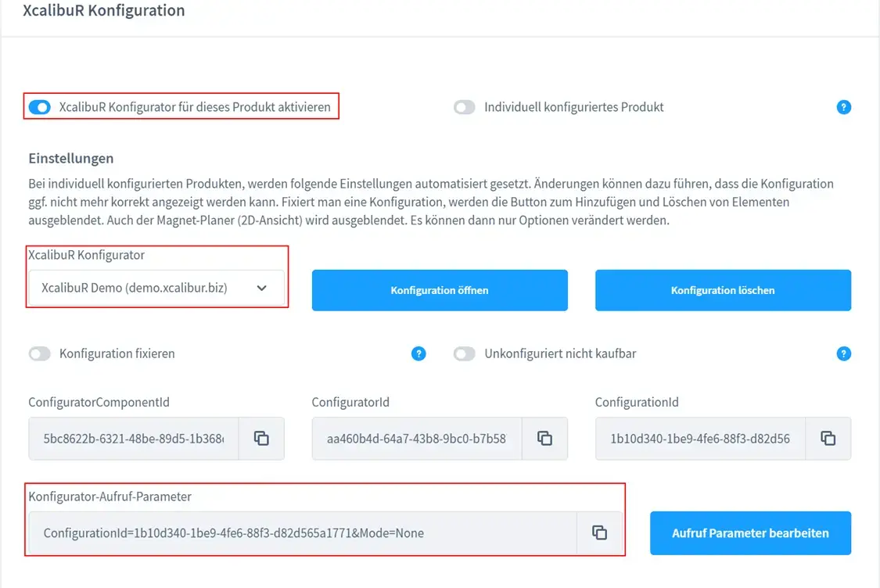The height and width of the screenshot is (588, 880).
Task: Click into the ConfiguratorComponentId text field
Action: pyautogui.click(x=133, y=439)
